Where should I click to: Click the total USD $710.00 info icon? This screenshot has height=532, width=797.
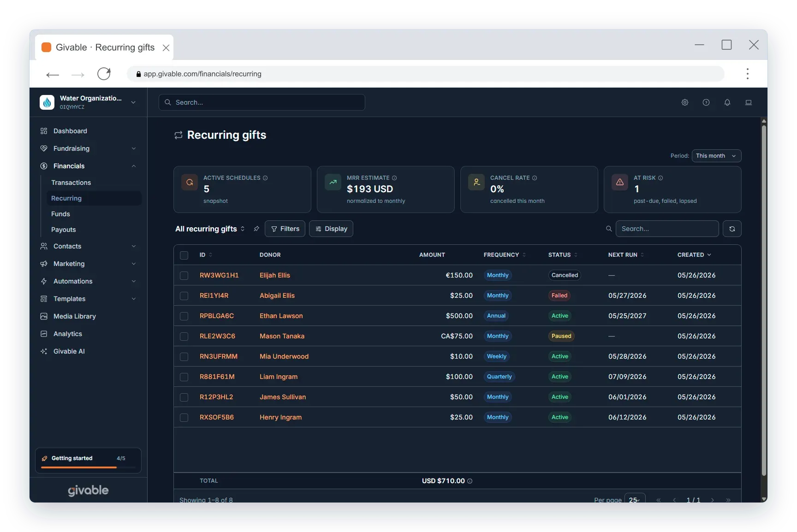(470, 481)
